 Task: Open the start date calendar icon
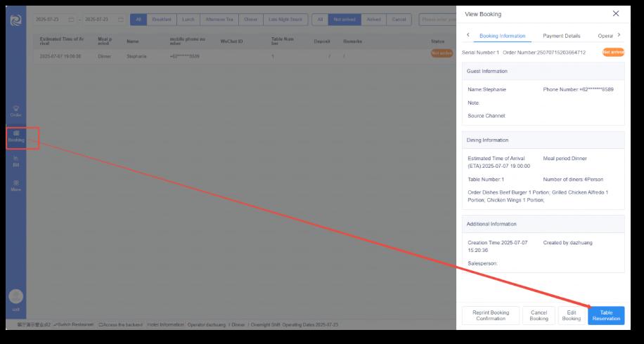[71, 20]
